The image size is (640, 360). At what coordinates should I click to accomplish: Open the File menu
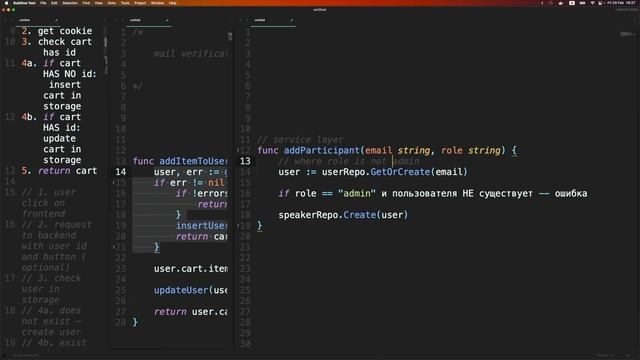click(x=43, y=3)
